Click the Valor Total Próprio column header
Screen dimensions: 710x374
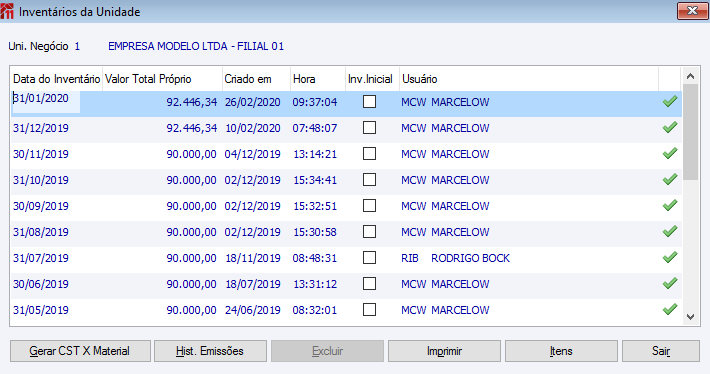pyautogui.click(x=162, y=79)
